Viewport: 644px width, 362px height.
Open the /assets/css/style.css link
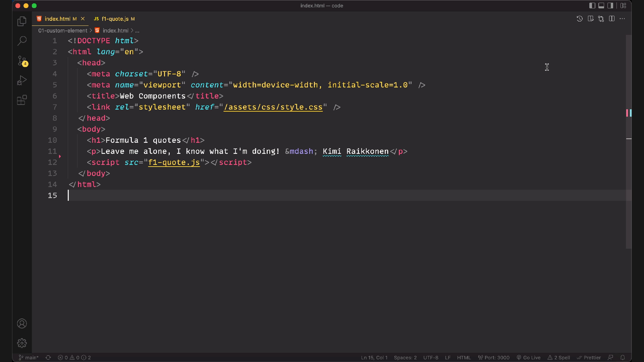click(x=273, y=107)
